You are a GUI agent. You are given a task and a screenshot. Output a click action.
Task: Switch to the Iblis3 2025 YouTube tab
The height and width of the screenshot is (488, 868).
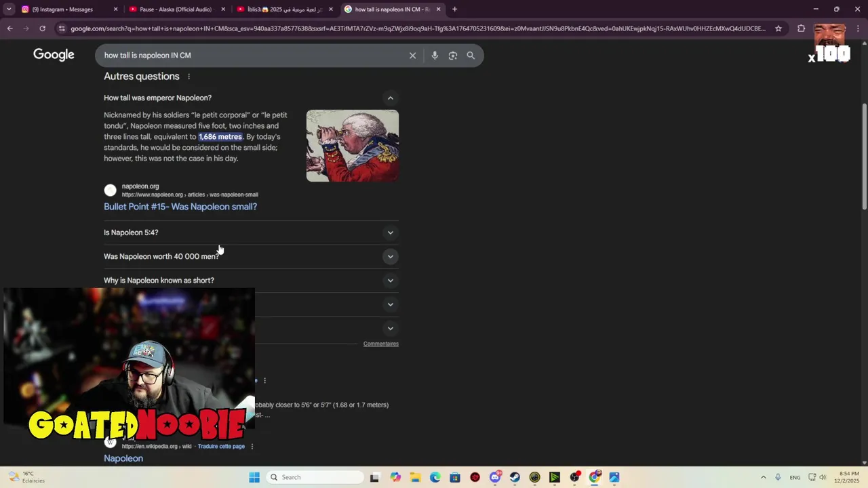point(284,9)
